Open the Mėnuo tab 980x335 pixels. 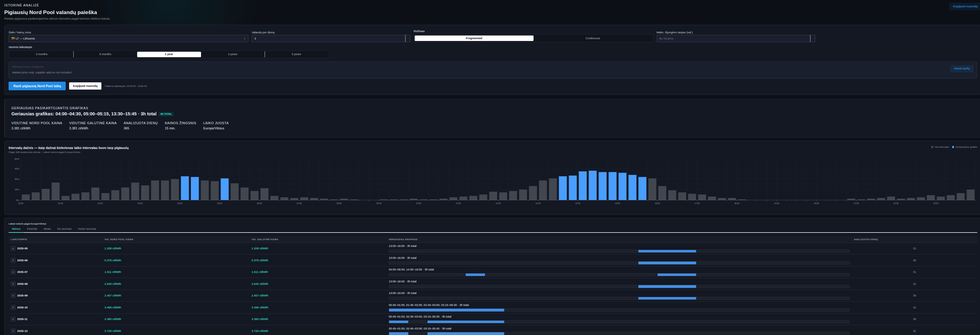tap(17, 229)
